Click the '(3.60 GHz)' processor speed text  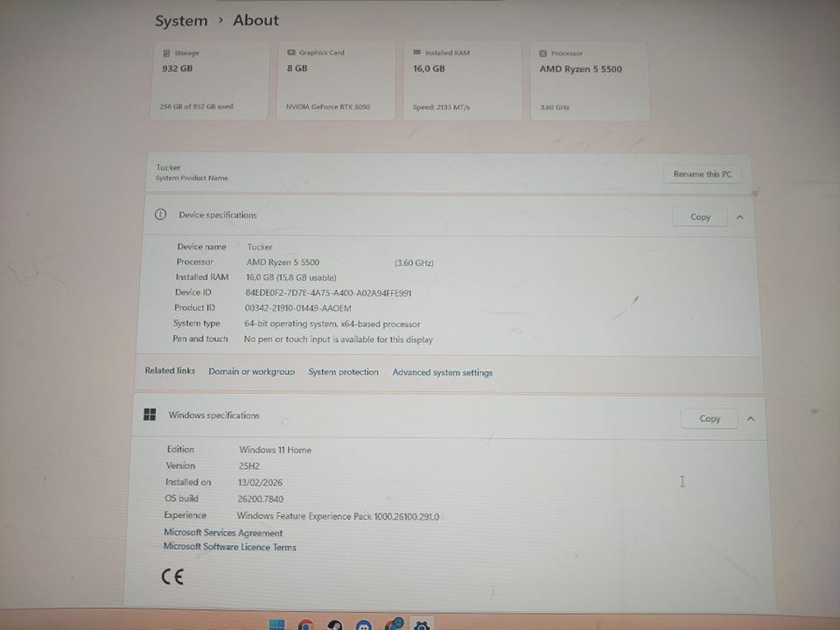414,263
